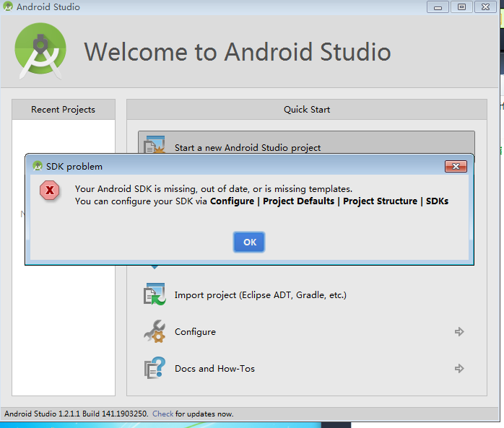The width and height of the screenshot is (504, 428).
Task: Click the large Android Studio logo
Action: pos(40,51)
